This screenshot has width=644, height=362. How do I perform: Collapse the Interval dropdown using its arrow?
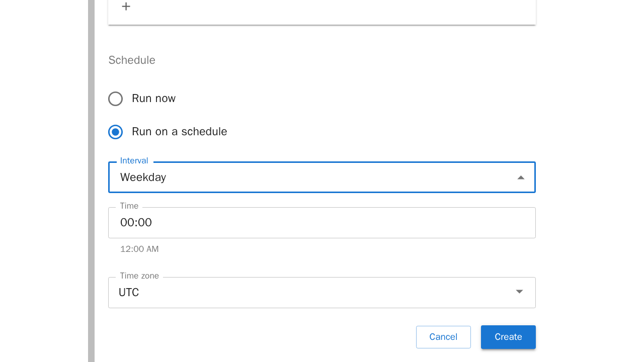coord(521,177)
